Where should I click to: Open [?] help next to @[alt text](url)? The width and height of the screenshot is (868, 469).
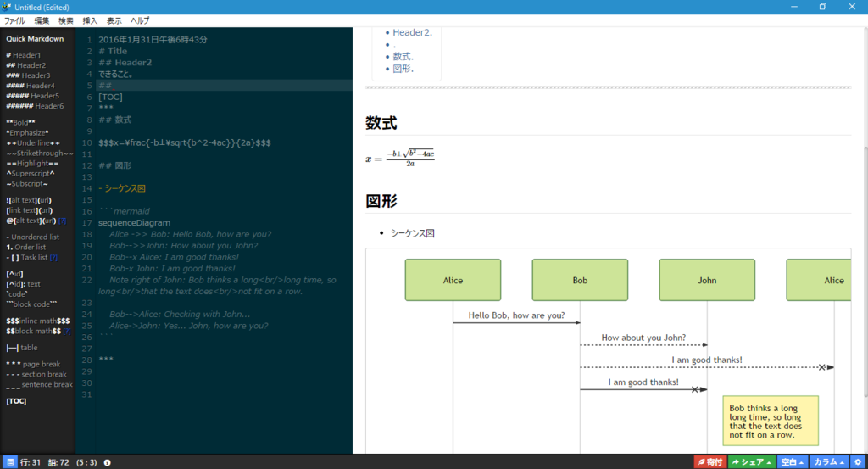(x=62, y=221)
